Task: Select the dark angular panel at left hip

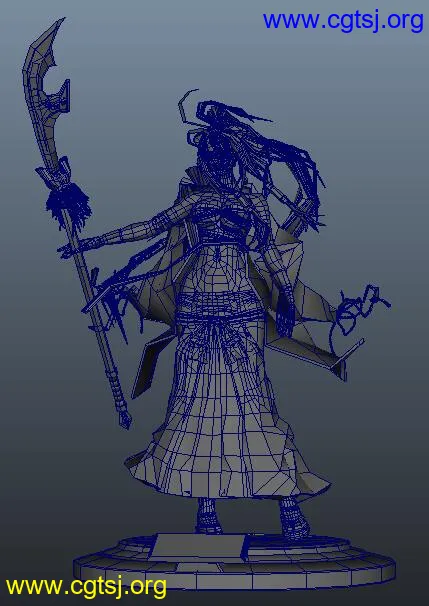Action: tap(149, 365)
